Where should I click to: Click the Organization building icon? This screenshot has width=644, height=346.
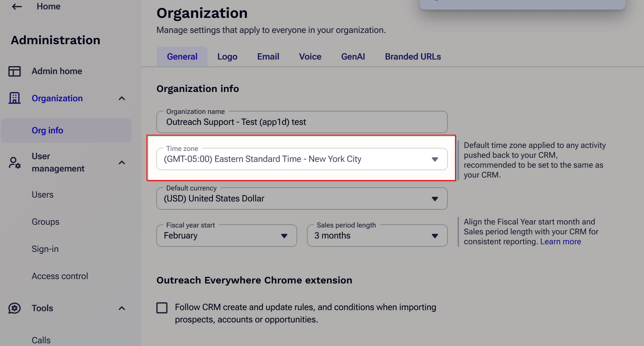[x=15, y=98]
